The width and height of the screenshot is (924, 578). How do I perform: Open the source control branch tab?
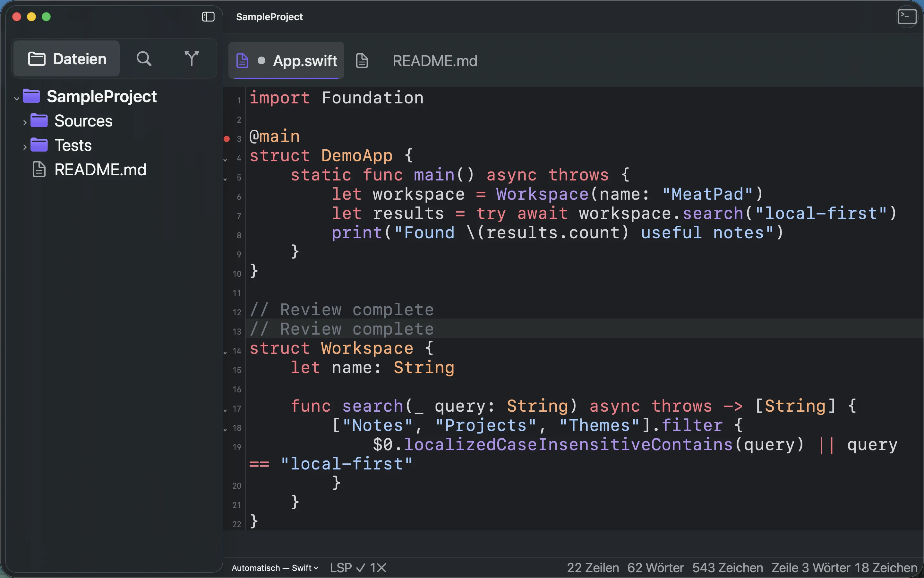[x=191, y=58]
